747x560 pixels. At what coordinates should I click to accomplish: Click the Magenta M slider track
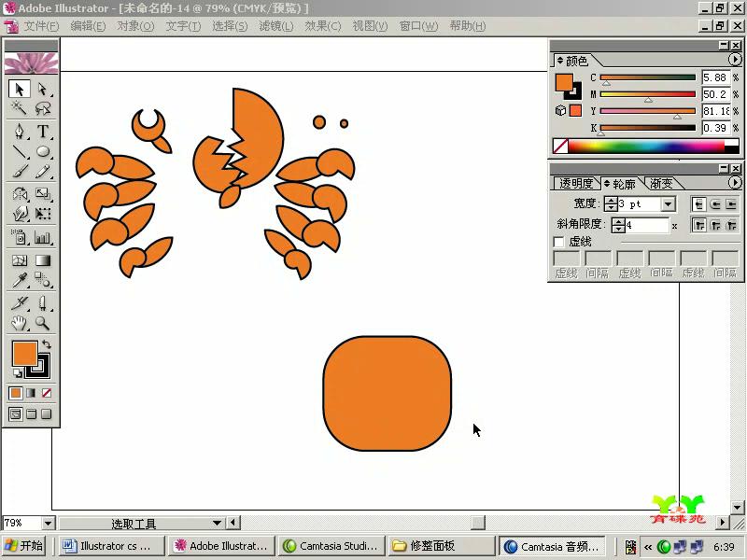pos(648,94)
